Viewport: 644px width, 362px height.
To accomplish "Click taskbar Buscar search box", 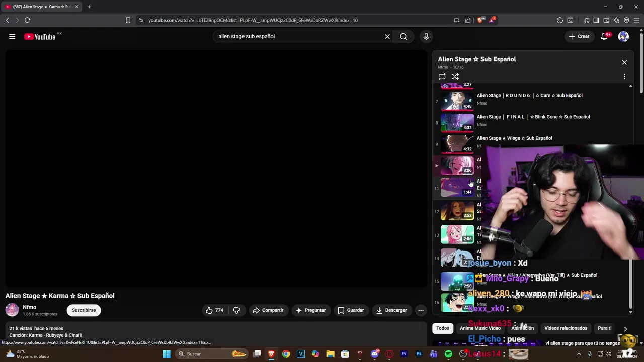I will (212, 354).
